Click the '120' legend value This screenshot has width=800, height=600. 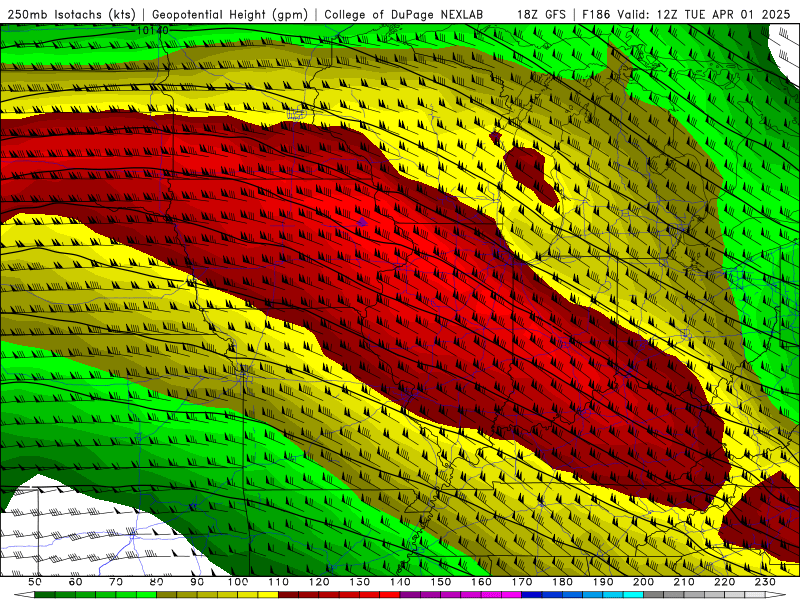(x=319, y=582)
